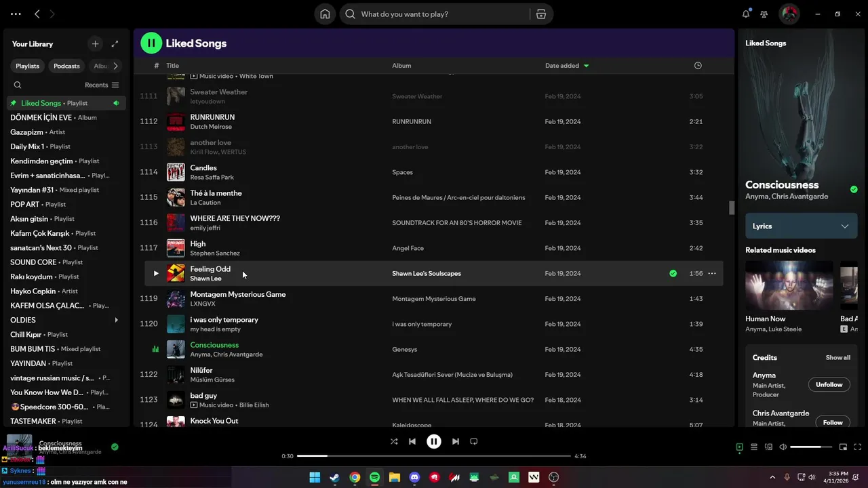Open OBS Studio from the taskbar

(554, 478)
